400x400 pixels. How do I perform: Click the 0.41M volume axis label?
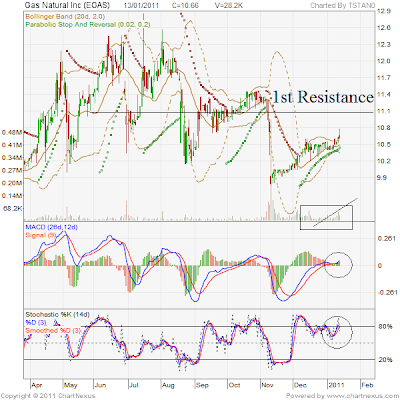click(x=12, y=145)
